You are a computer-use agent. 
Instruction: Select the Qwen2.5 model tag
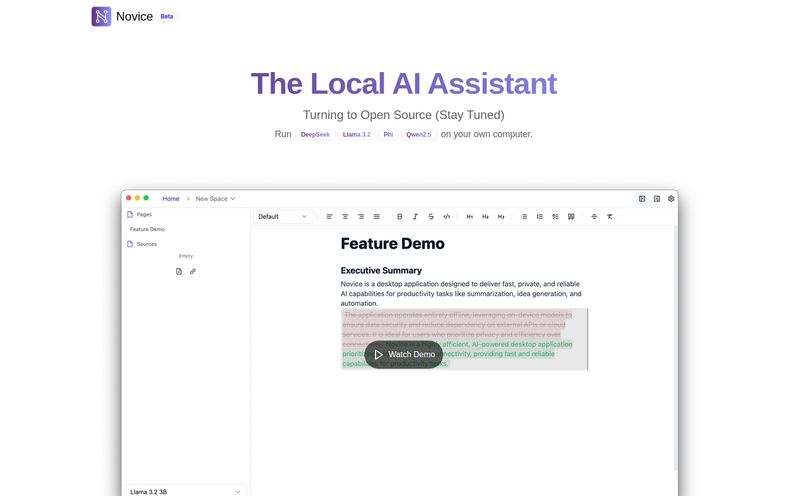[419, 134]
